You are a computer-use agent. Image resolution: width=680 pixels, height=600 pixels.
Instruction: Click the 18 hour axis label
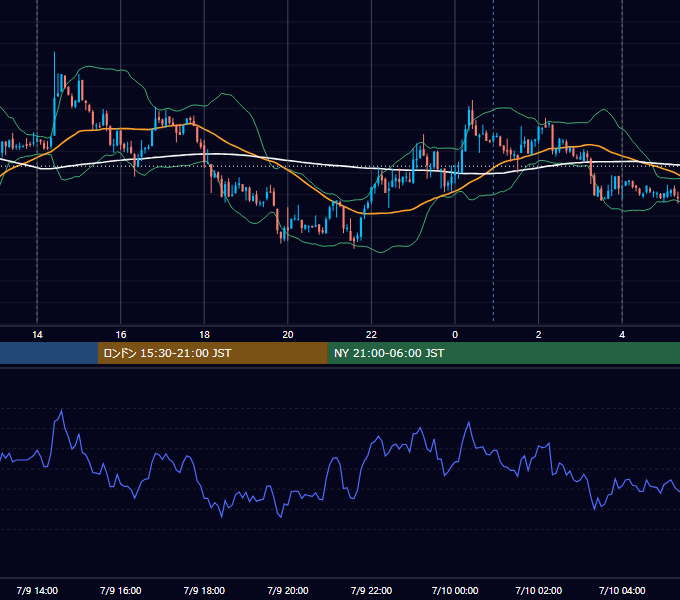coord(204,335)
